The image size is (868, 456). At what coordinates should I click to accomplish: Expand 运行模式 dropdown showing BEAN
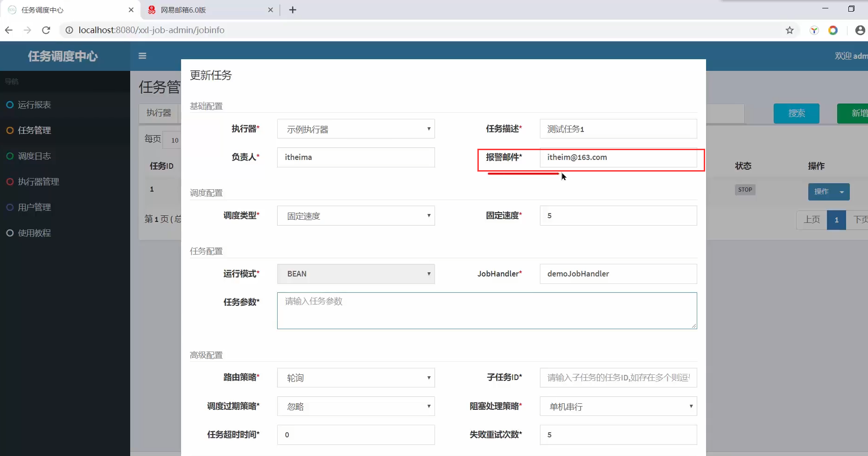tap(356, 274)
